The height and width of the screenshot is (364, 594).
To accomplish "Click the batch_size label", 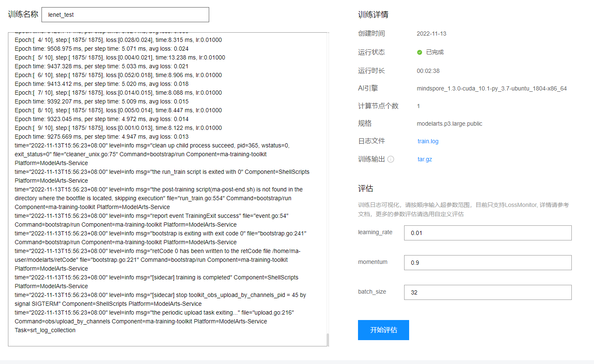I will click(x=372, y=292).
